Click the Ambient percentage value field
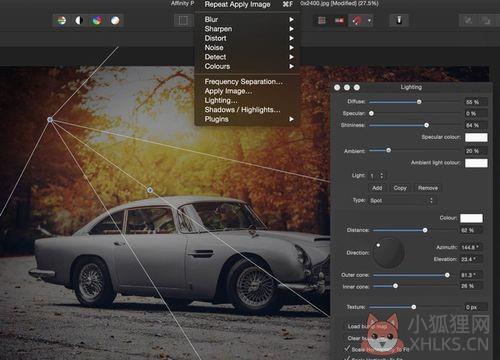Image resolution: width=500 pixels, height=360 pixels. [x=476, y=151]
